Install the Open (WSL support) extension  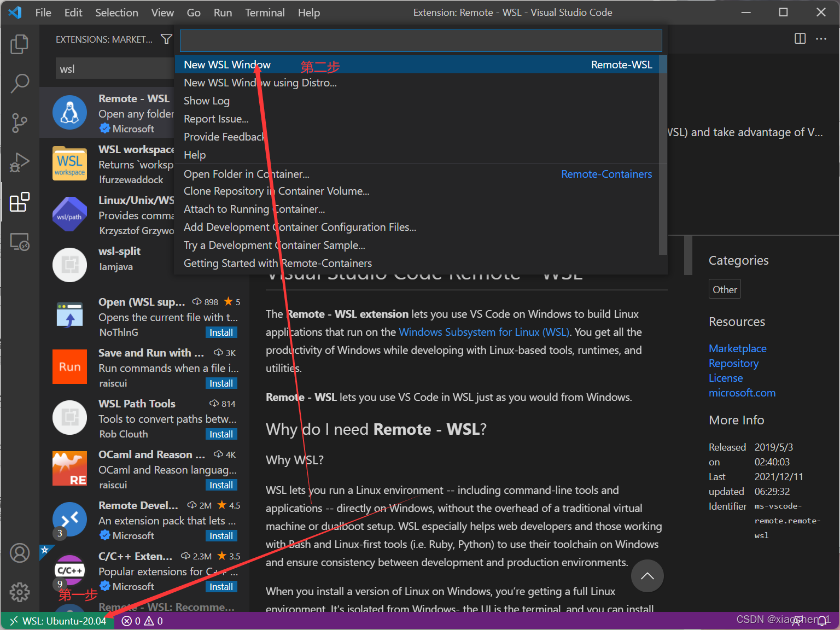tap(221, 332)
